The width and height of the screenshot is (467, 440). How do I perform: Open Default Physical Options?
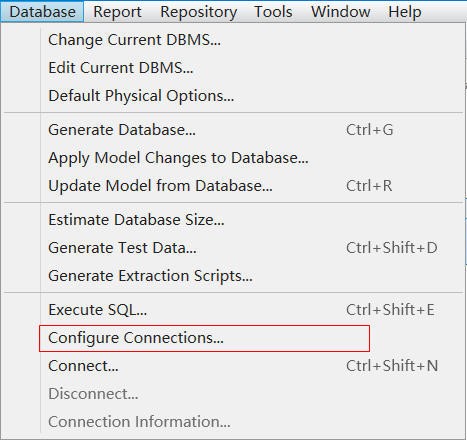(233, 96)
